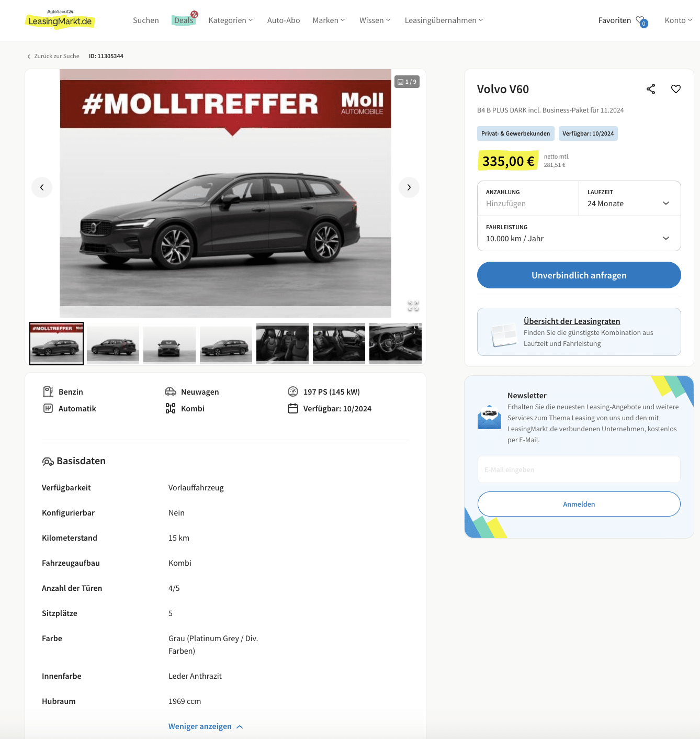Click the E-Mail eingeben field
The image size is (700, 739).
(x=579, y=469)
